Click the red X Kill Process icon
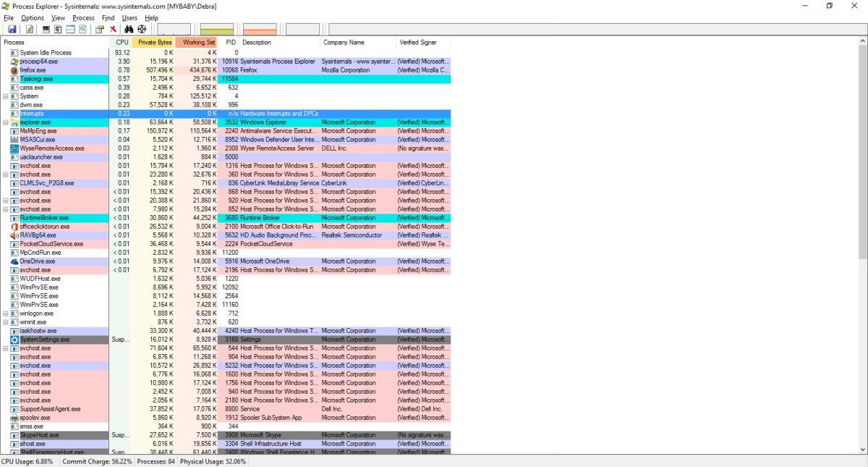868x467 pixels. [x=113, y=29]
